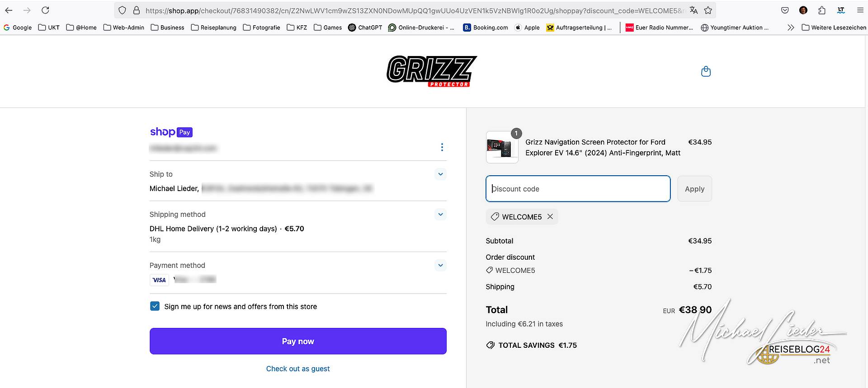Open the shopping bag cart icon
868x388 pixels.
[706, 71]
